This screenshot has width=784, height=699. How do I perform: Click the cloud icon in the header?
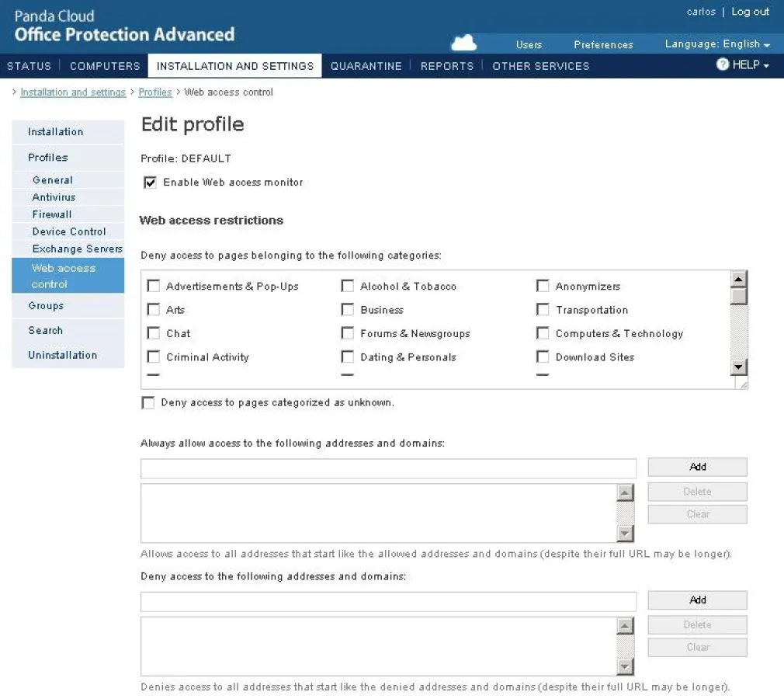tap(463, 42)
